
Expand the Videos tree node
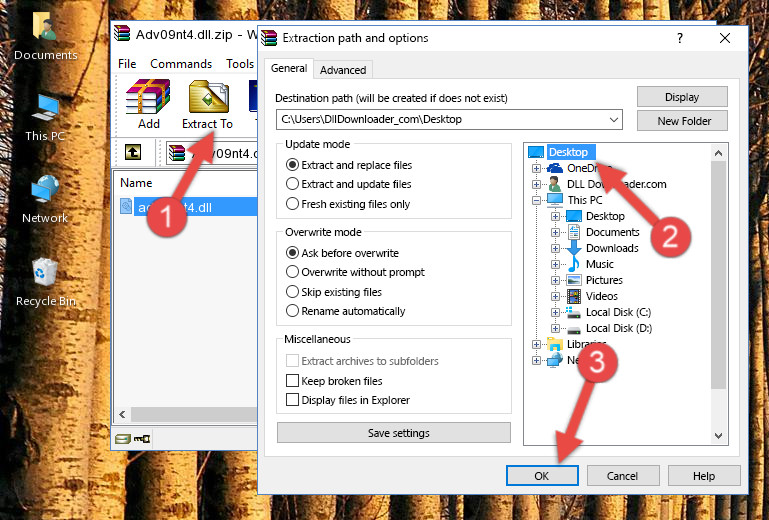tap(555, 296)
